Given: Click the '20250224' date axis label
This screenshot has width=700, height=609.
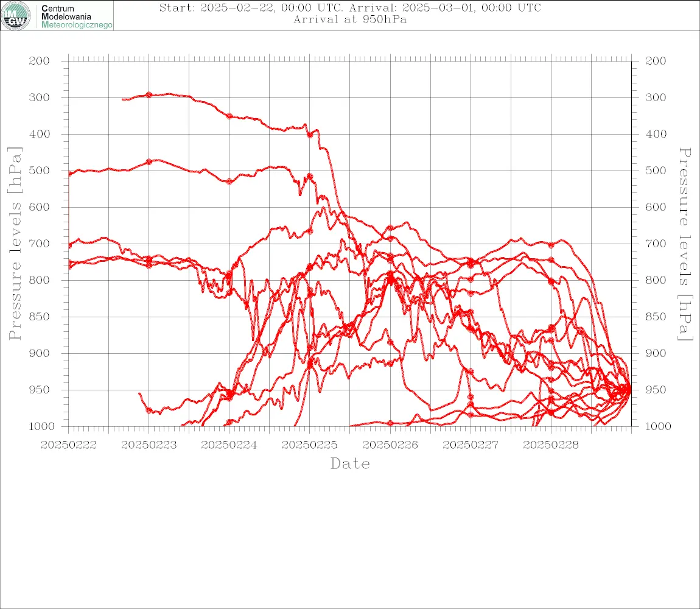Looking at the screenshot, I should pos(229,445).
